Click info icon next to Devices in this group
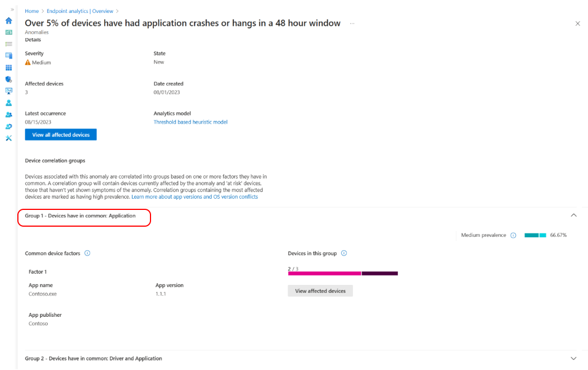588x370 pixels. click(344, 253)
